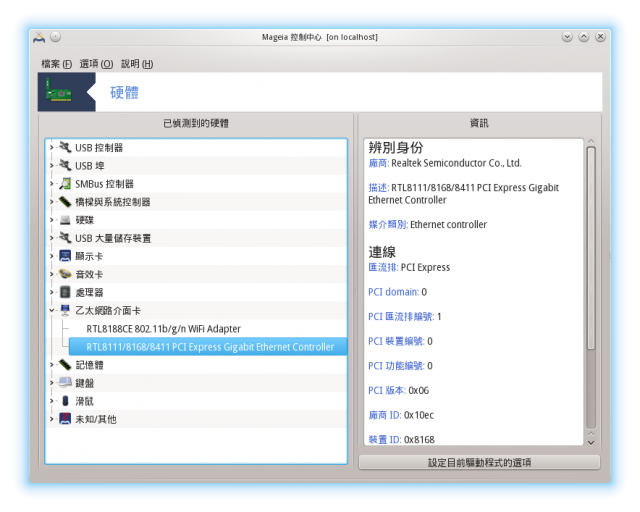Click the 資訊 panel header

(x=479, y=123)
